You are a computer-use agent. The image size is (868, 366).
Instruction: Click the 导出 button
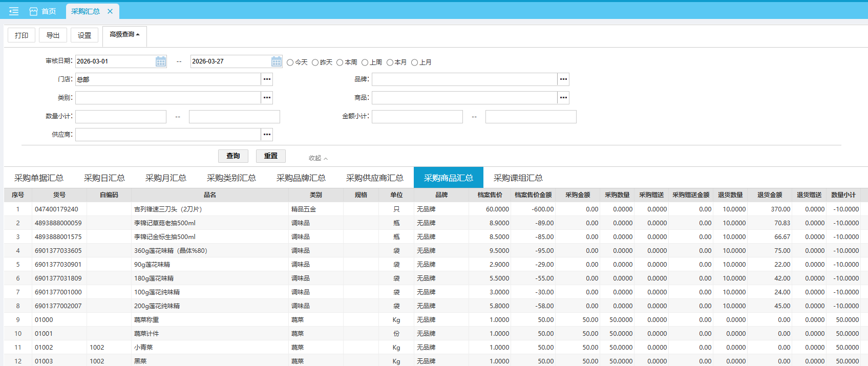pyautogui.click(x=53, y=35)
